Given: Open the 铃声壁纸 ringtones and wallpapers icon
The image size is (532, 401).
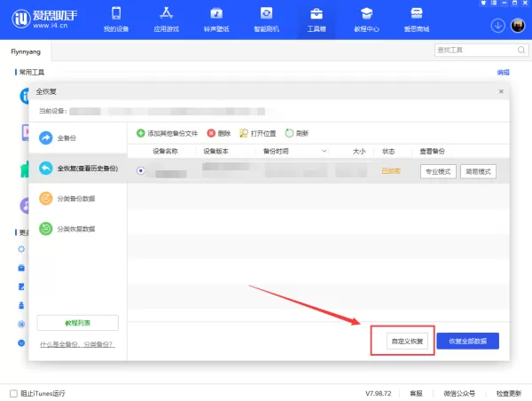Looking at the screenshot, I should pos(216,20).
